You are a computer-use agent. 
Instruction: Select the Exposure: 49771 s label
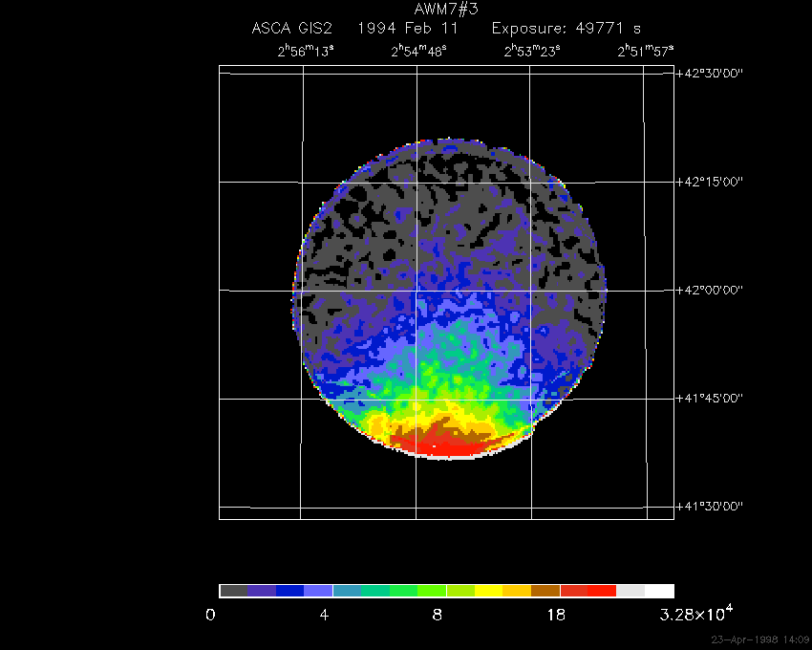tap(566, 29)
